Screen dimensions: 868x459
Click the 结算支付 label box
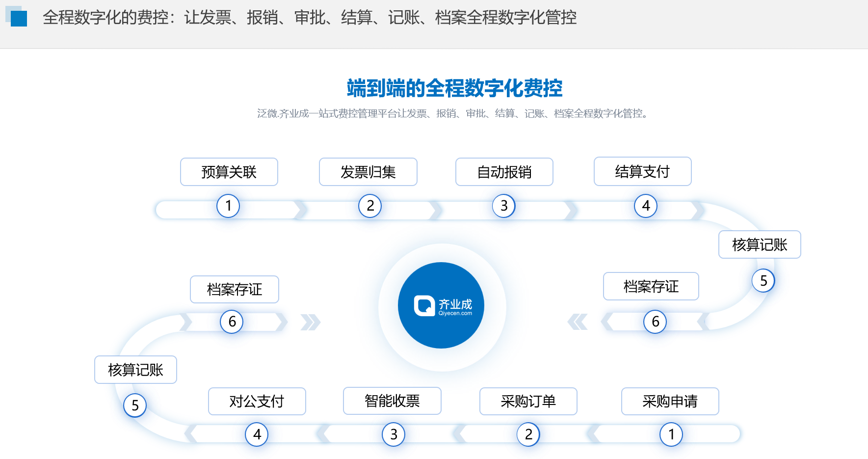pyautogui.click(x=643, y=171)
